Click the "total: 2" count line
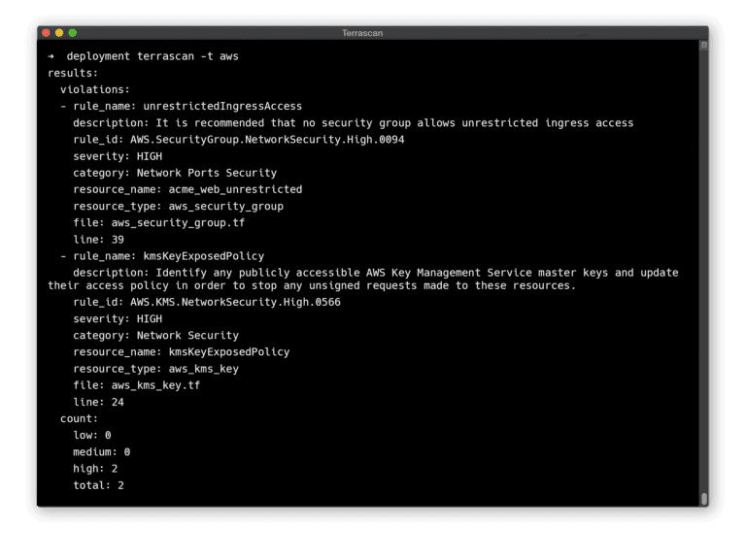Image resolution: width=746 pixels, height=560 pixels. (x=98, y=485)
